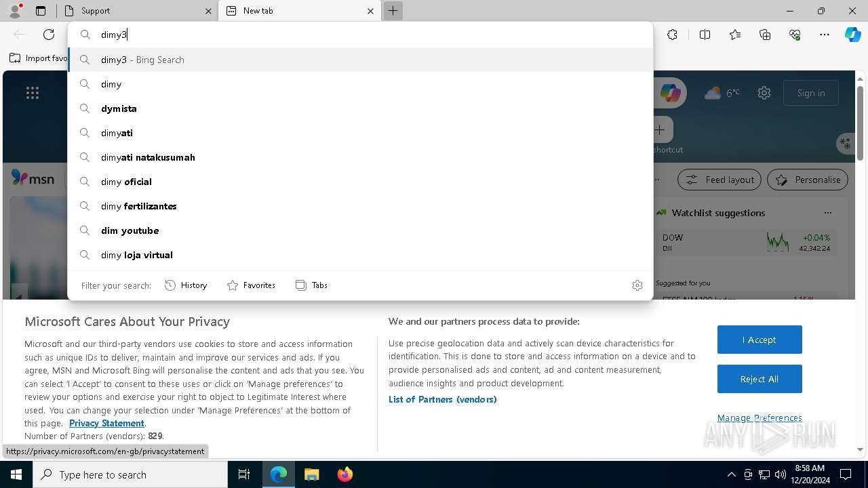The height and width of the screenshot is (488, 868).
Task: Click the volume speaker tray icon
Action: click(x=781, y=474)
